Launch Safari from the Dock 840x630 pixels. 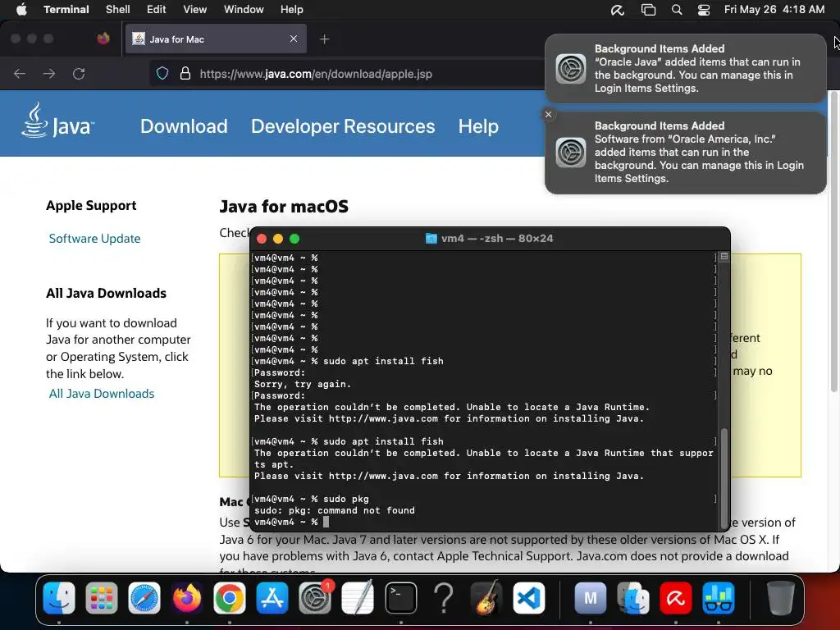click(x=144, y=598)
